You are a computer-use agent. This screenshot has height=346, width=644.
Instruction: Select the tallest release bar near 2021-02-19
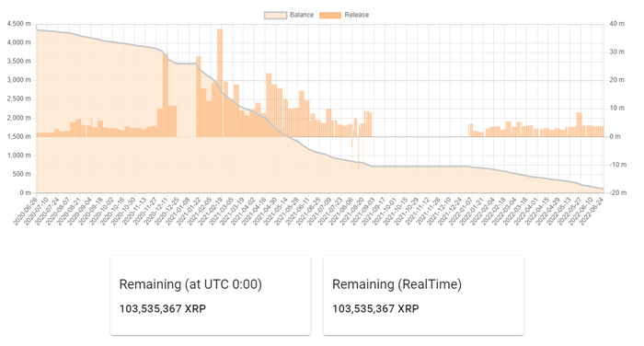(x=220, y=83)
